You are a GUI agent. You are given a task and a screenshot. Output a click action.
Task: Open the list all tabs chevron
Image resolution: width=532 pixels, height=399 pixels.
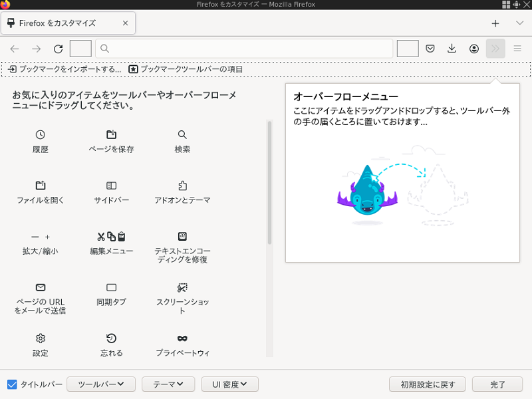pos(519,23)
